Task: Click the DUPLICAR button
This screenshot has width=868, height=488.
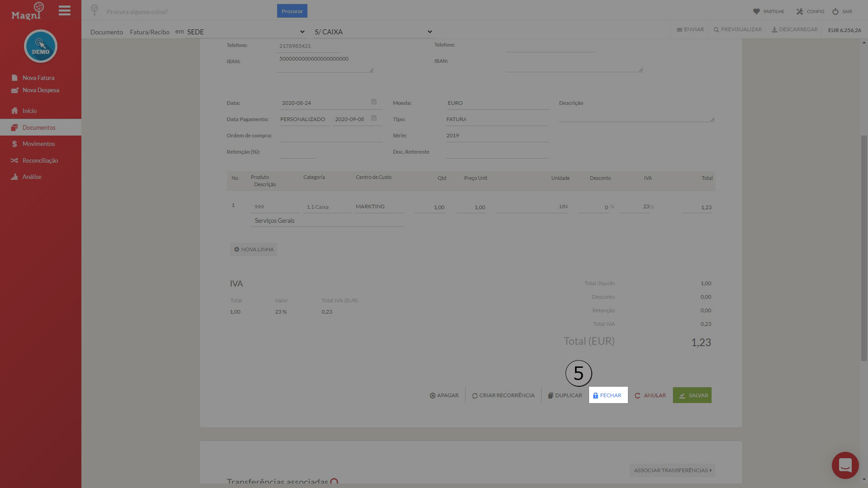Action: (565, 395)
